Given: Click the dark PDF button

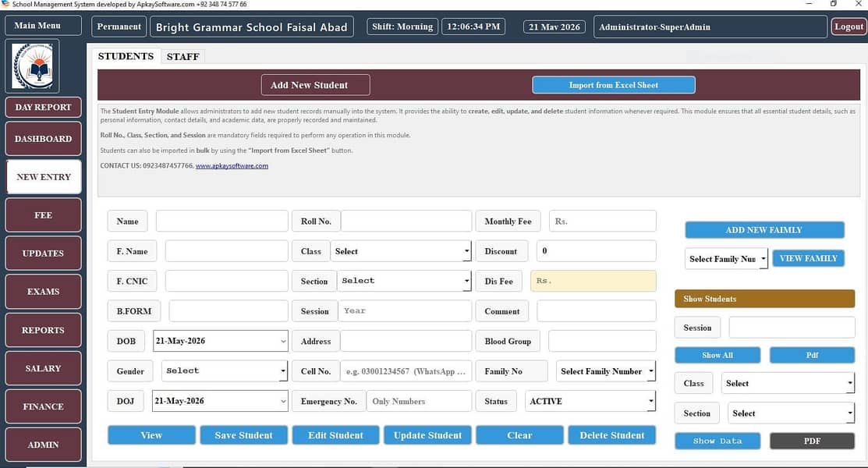Looking at the screenshot, I should click(812, 441).
